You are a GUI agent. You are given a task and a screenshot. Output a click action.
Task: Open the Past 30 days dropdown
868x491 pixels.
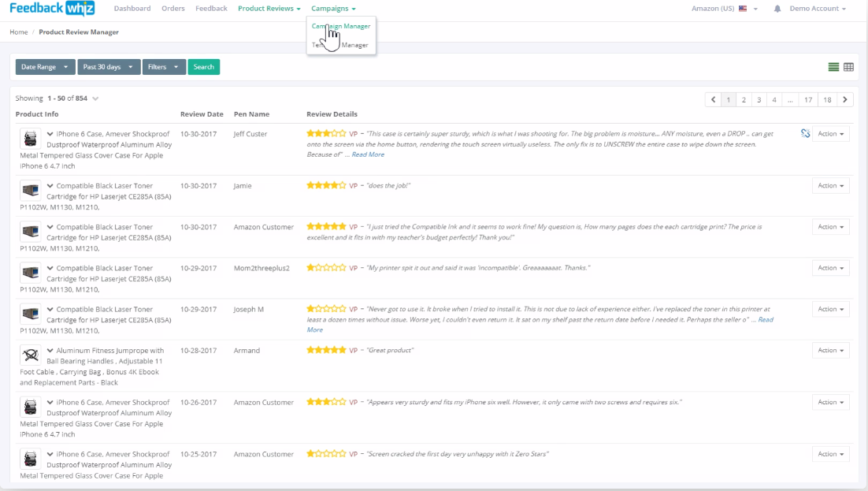click(x=109, y=67)
